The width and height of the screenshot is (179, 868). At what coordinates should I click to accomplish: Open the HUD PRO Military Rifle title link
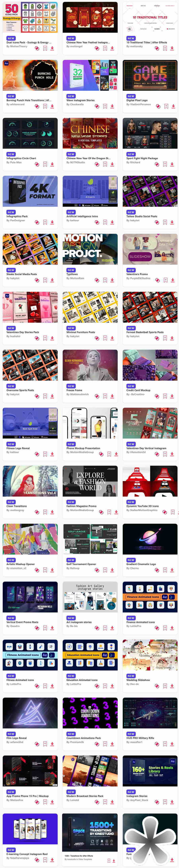pos(140,738)
